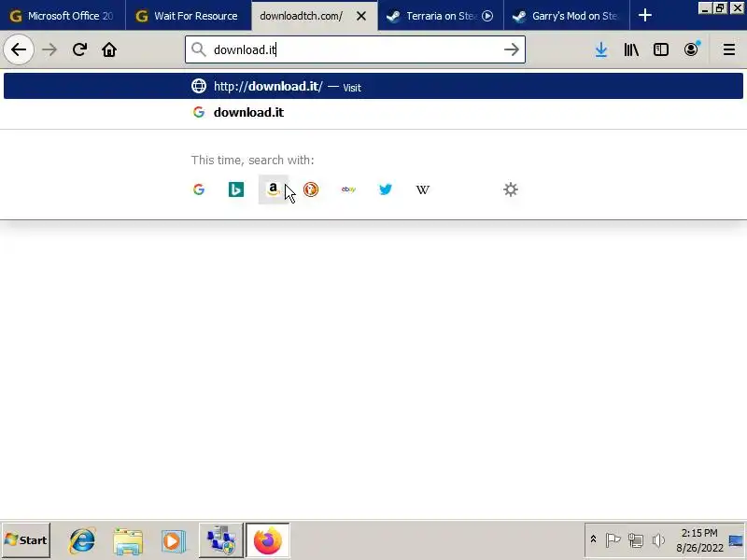Go back with the back arrow button

19,49
